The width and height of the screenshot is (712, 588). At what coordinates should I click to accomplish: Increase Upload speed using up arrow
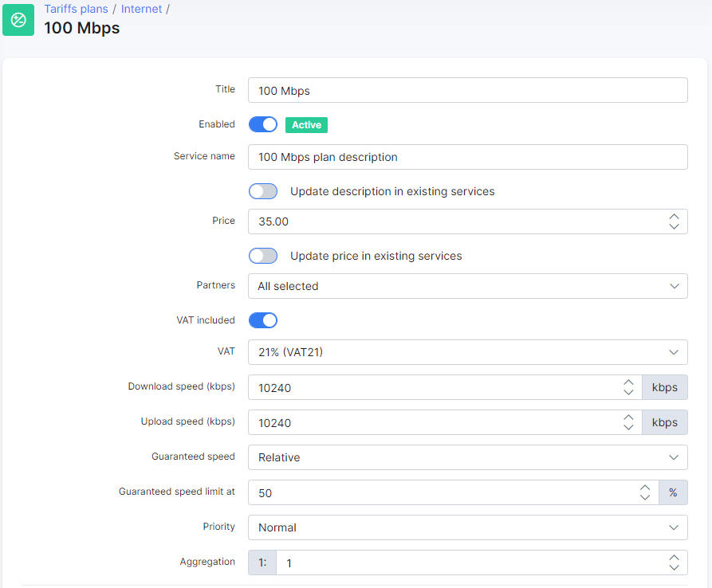click(628, 417)
